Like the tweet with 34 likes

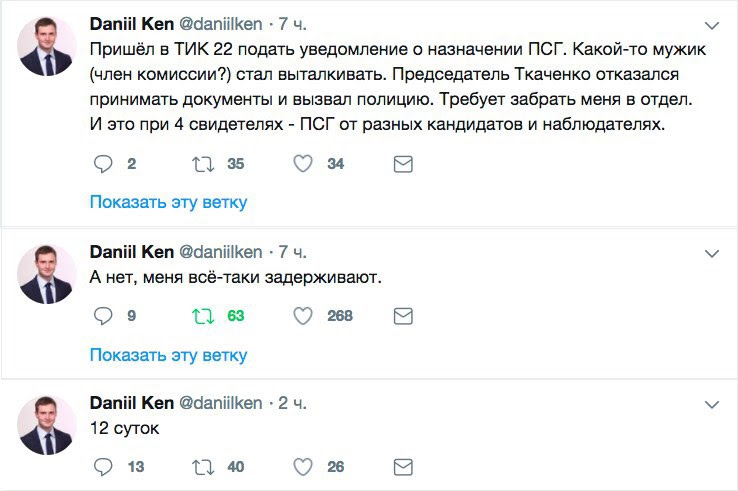pyautogui.click(x=303, y=164)
